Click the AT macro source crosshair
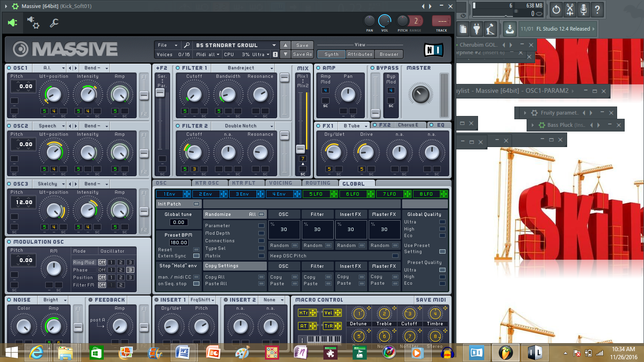Viewport: 644px width, 362px height. pos(313,326)
